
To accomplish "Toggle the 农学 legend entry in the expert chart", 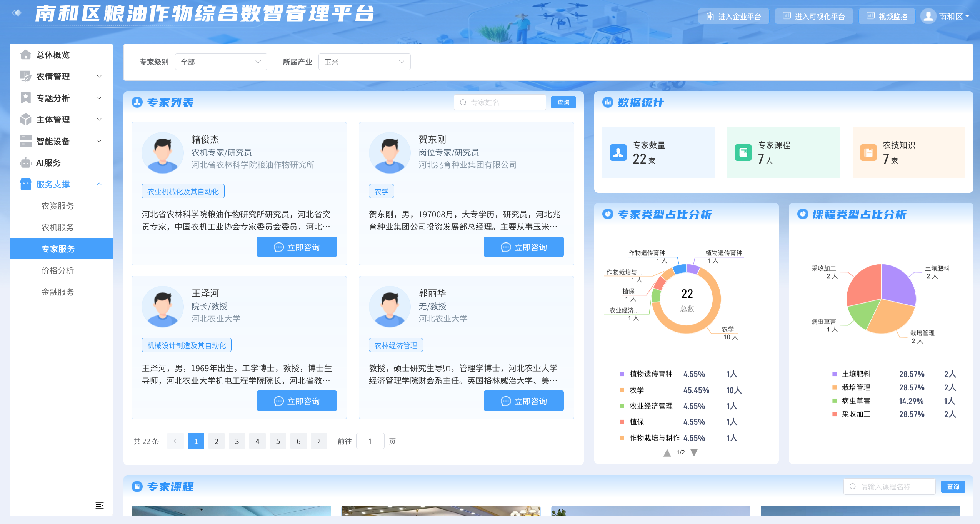I will 637,390.
